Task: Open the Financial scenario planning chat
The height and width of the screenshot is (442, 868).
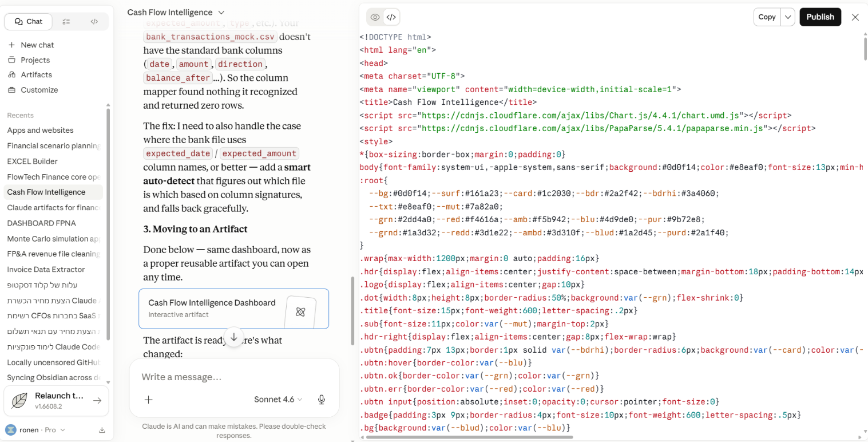Action: [x=54, y=145]
